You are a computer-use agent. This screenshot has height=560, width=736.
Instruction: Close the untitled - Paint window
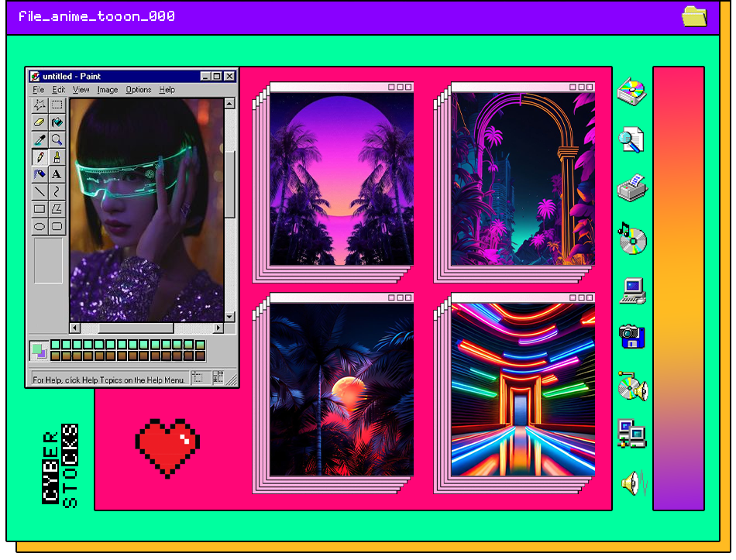pos(229,76)
